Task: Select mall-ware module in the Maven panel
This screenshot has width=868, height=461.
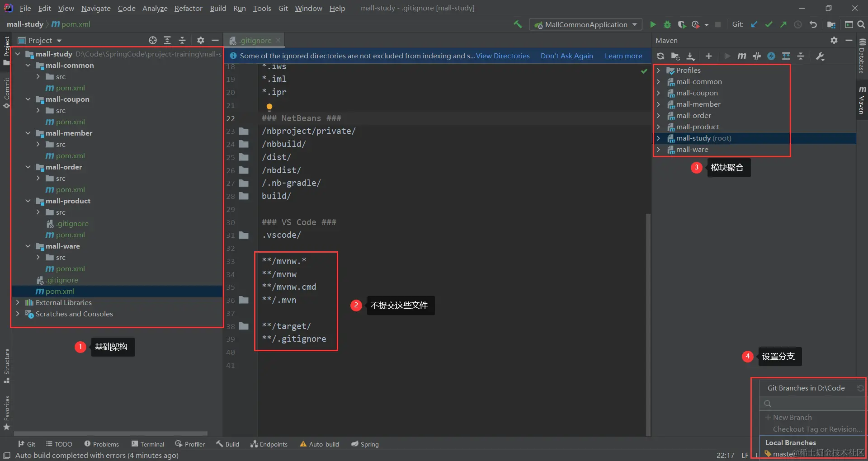Action: click(x=692, y=149)
